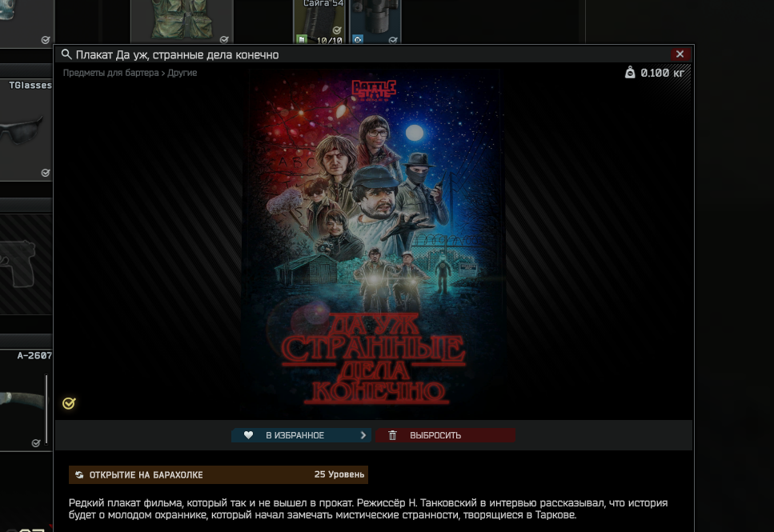Screen dimensions: 774x532
Task: Select the TGlasses item in stash
Action: [x=26, y=130]
